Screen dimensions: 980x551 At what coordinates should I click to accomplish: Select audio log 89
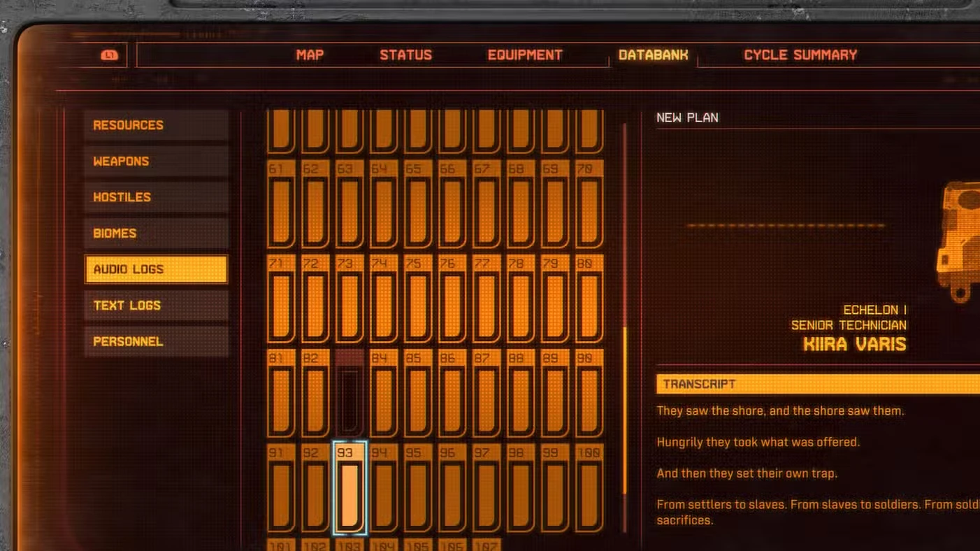coord(555,394)
